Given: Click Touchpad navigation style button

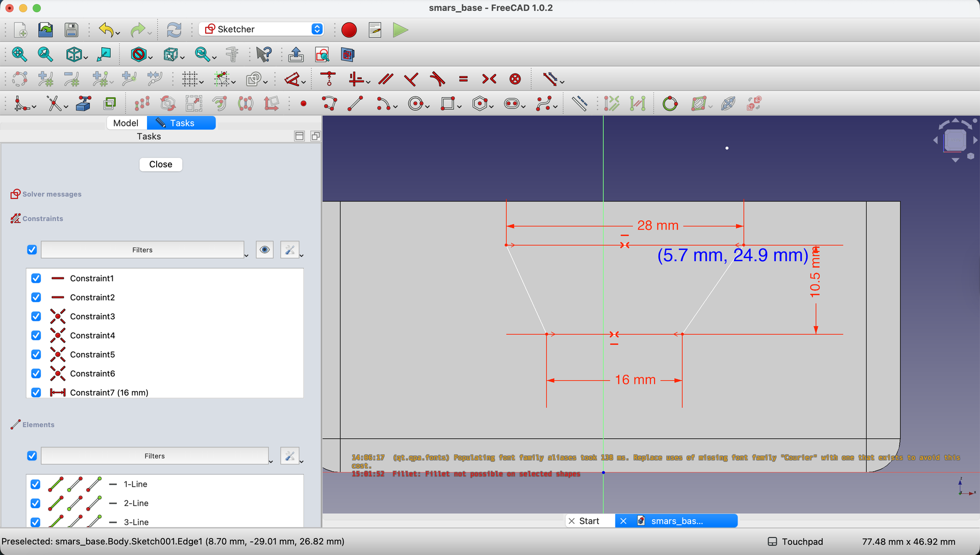Looking at the screenshot, I should pos(796,541).
